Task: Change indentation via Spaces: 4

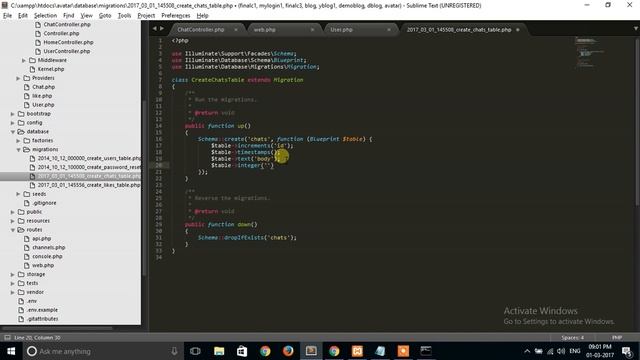Action: [x=572, y=338]
